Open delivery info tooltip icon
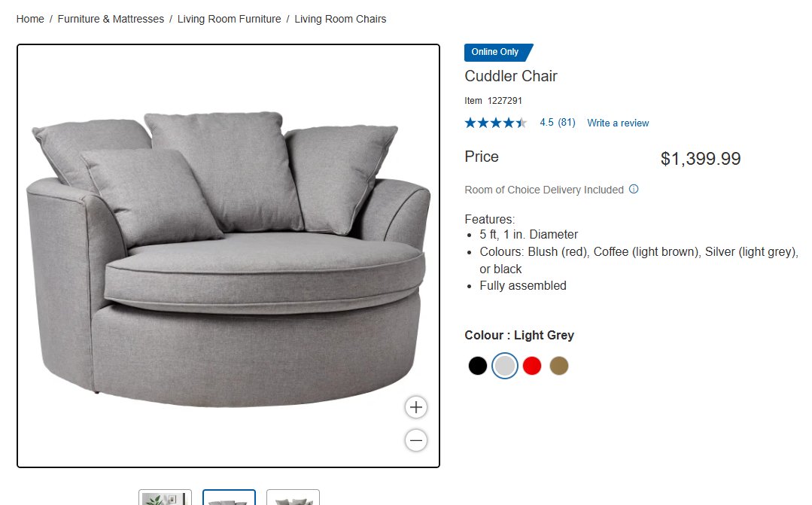This screenshot has width=812, height=505. click(x=634, y=189)
